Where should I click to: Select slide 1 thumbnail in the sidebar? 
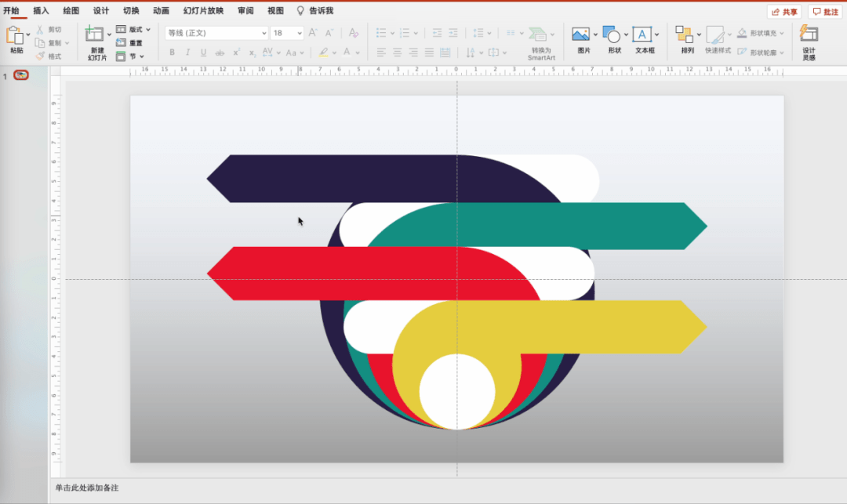click(x=21, y=75)
